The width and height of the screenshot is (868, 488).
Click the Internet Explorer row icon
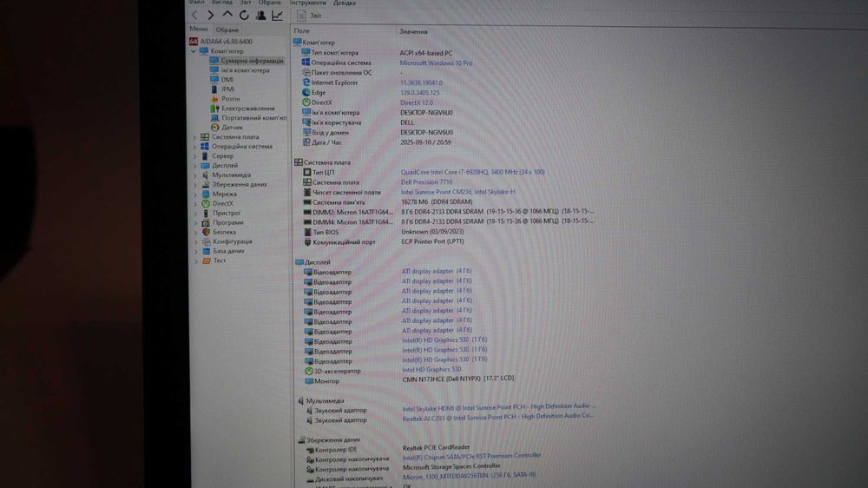[x=306, y=82]
